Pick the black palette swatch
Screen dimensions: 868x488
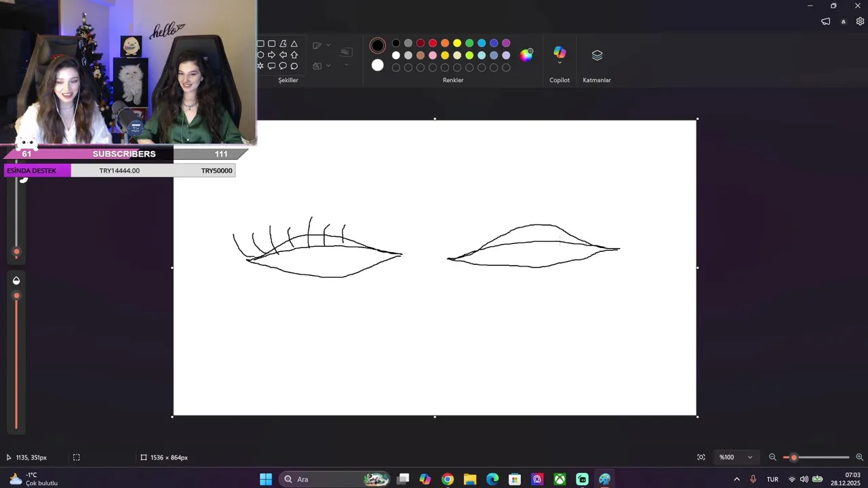(x=396, y=43)
